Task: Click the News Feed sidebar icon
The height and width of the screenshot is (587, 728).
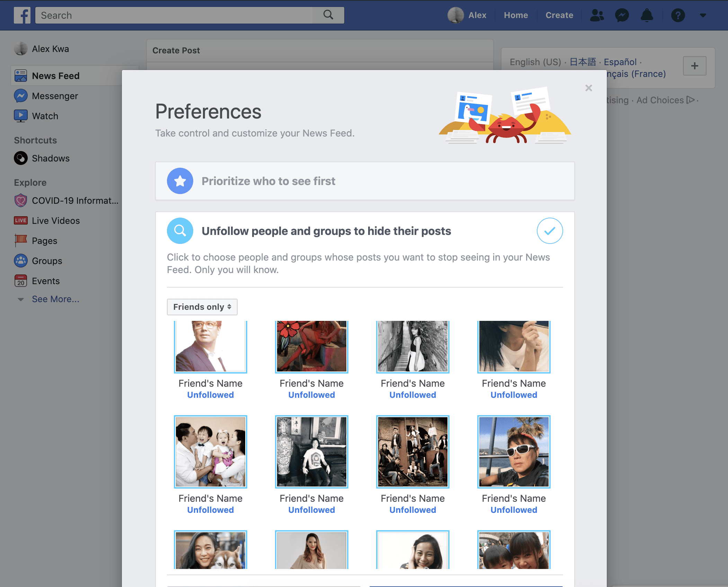Action: (21, 76)
